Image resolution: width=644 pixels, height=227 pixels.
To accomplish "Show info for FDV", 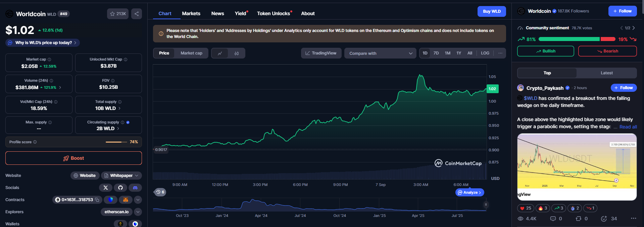I will [x=113, y=81].
